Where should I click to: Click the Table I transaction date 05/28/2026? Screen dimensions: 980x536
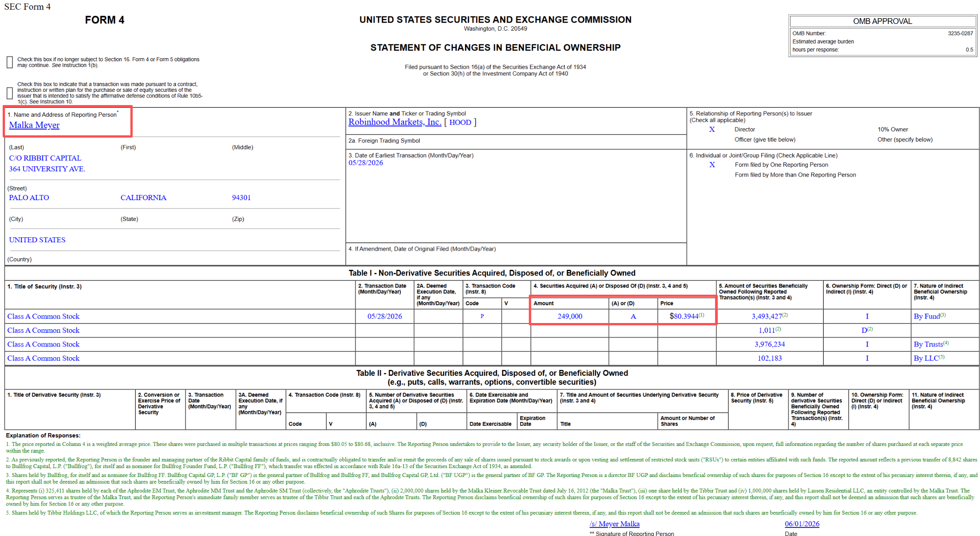385,316
